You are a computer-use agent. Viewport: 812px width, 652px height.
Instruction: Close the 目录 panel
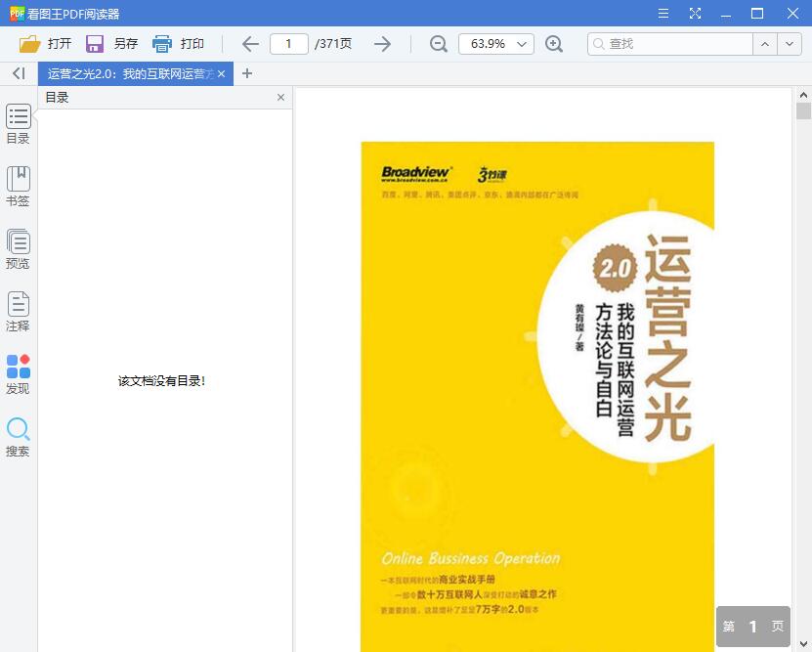coord(280,97)
